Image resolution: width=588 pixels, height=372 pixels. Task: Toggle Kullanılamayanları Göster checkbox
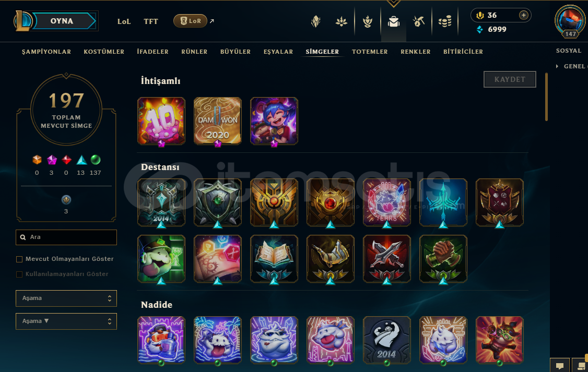(19, 274)
